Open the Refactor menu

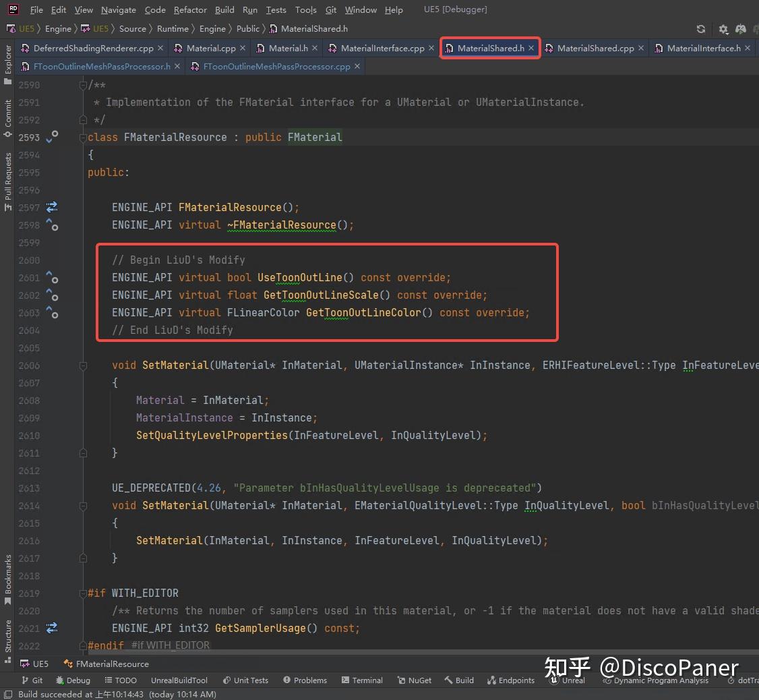(x=190, y=9)
